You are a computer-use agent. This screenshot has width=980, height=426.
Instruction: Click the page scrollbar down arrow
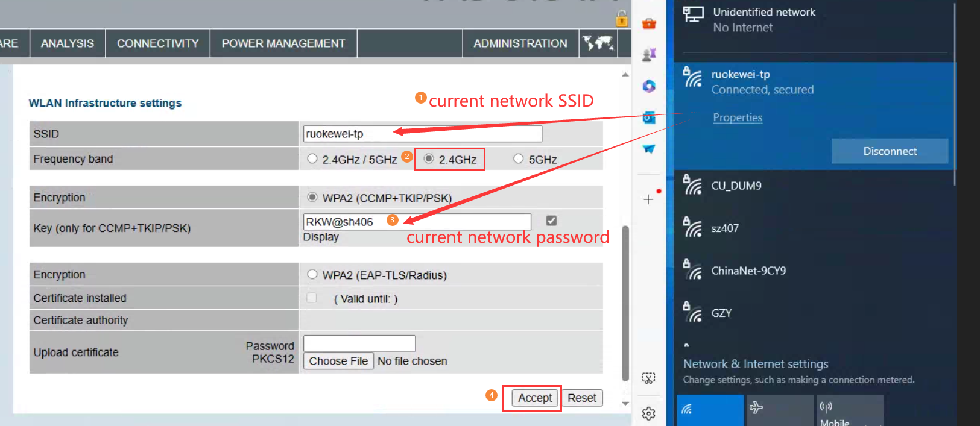pos(625,404)
